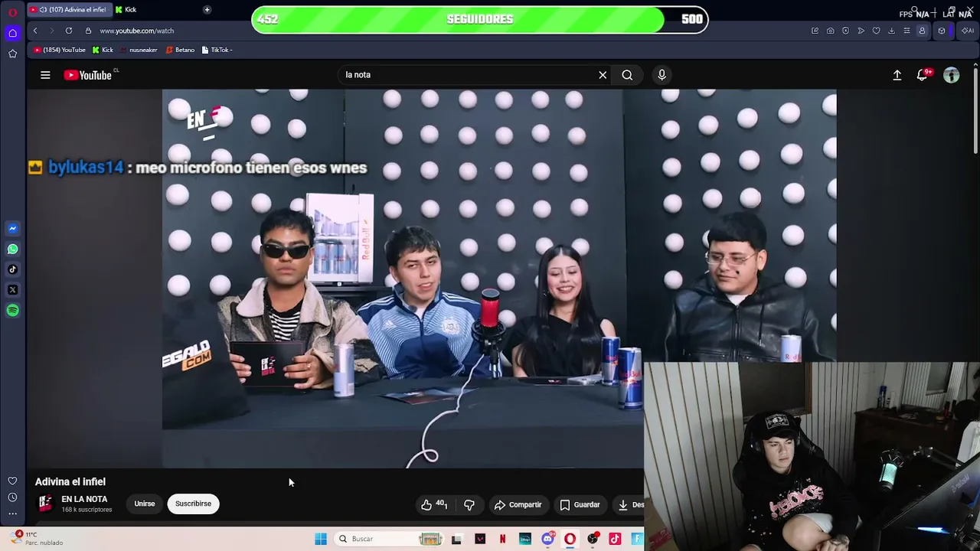Open the sidebar heart icon

point(12,481)
